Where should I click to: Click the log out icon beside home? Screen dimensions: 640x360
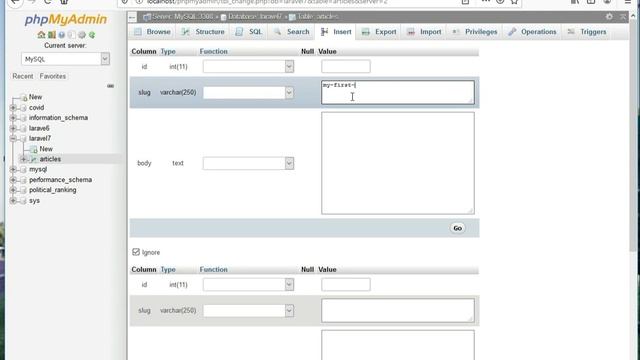coord(52,35)
